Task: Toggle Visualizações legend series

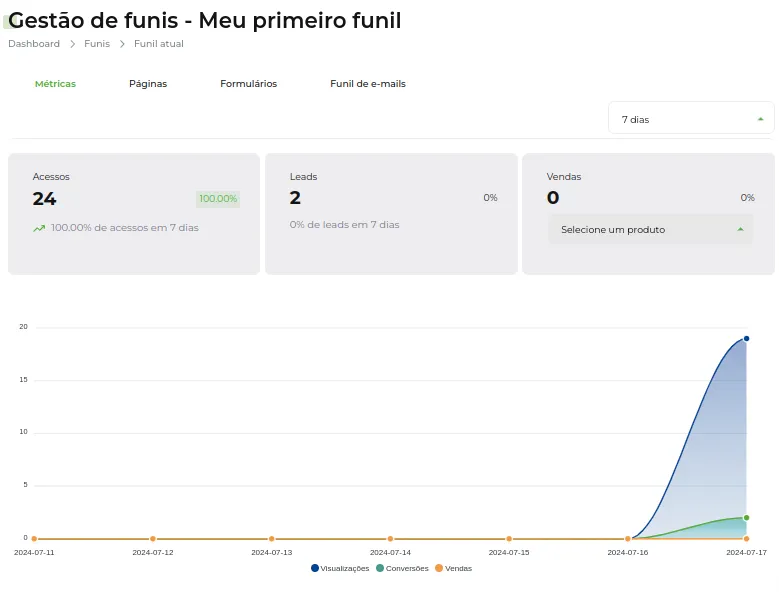Action: pyautogui.click(x=340, y=568)
